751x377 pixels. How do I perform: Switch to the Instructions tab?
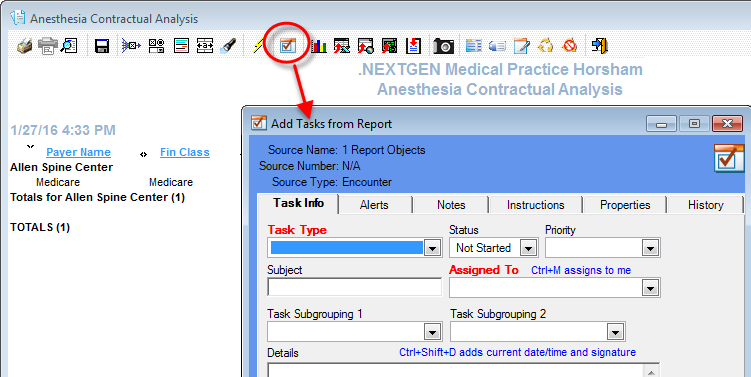click(x=535, y=205)
